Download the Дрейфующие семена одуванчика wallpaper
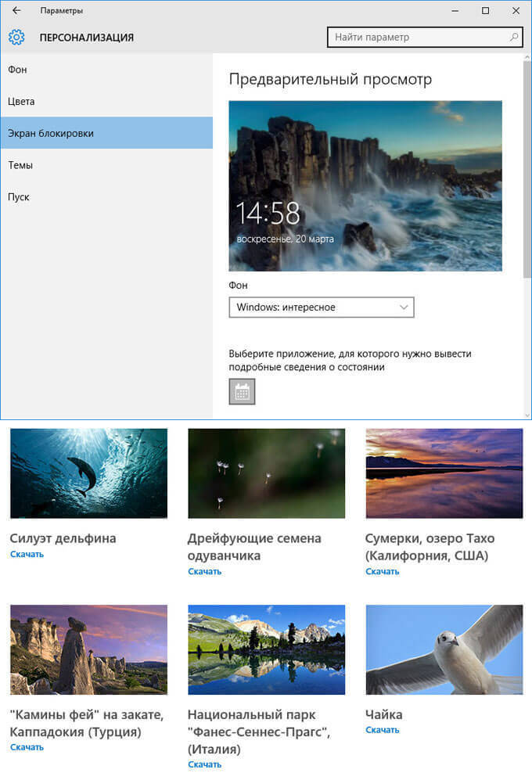The image size is (532, 773). (x=204, y=572)
